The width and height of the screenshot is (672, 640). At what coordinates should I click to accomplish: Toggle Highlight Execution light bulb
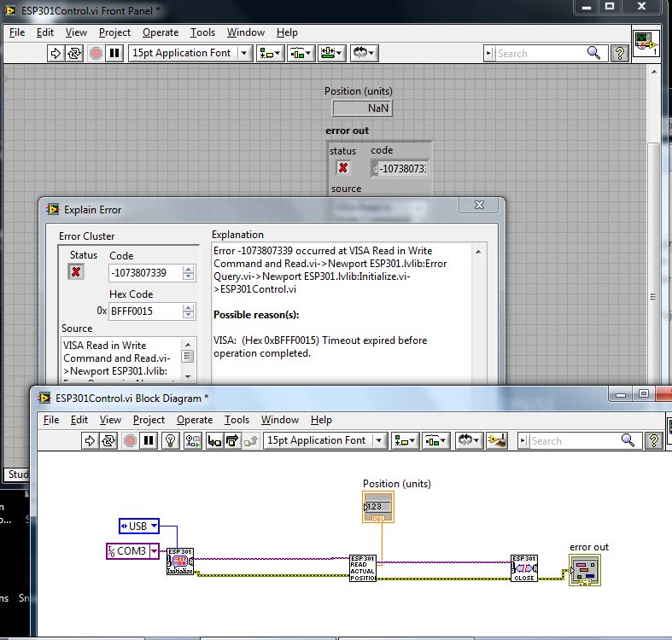[x=171, y=440]
